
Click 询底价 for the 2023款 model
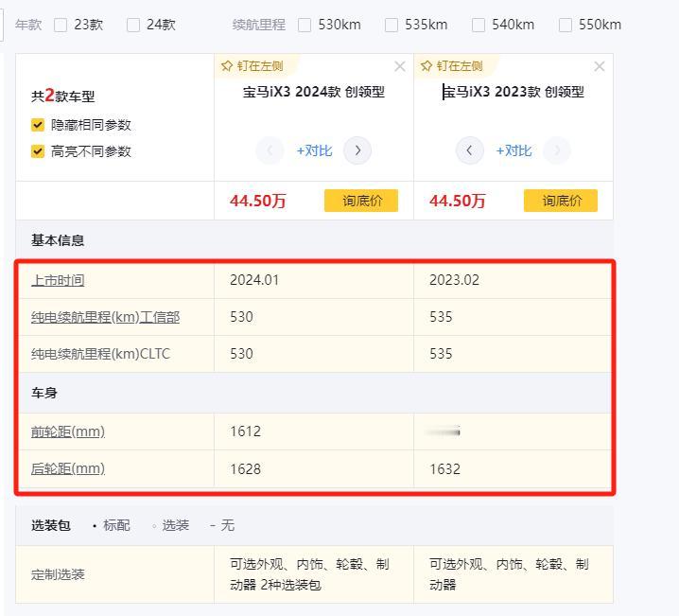(561, 201)
